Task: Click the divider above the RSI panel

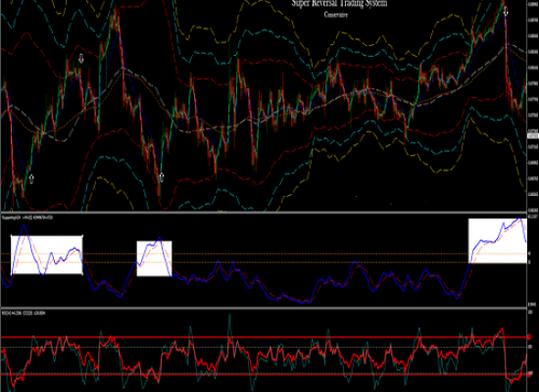Action: coord(264,308)
